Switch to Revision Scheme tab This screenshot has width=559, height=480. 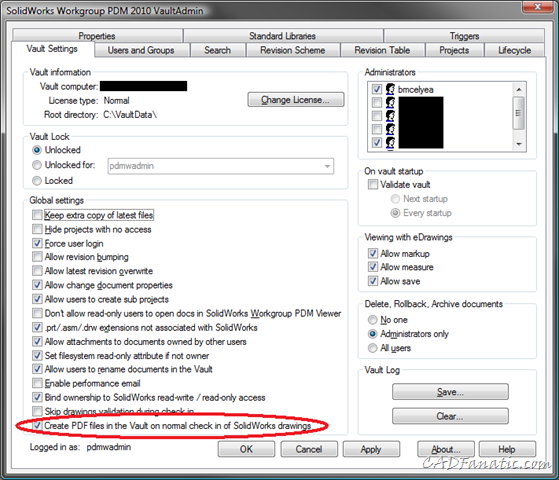click(x=293, y=50)
